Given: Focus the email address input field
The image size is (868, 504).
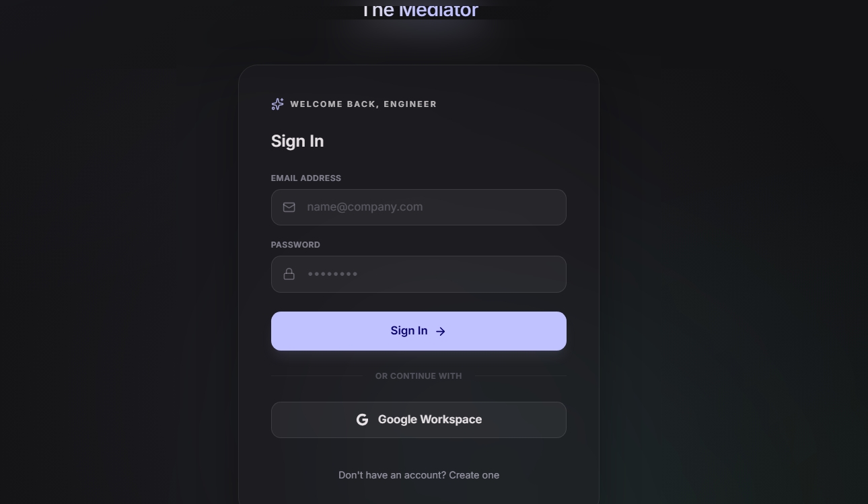Looking at the screenshot, I should tap(419, 207).
